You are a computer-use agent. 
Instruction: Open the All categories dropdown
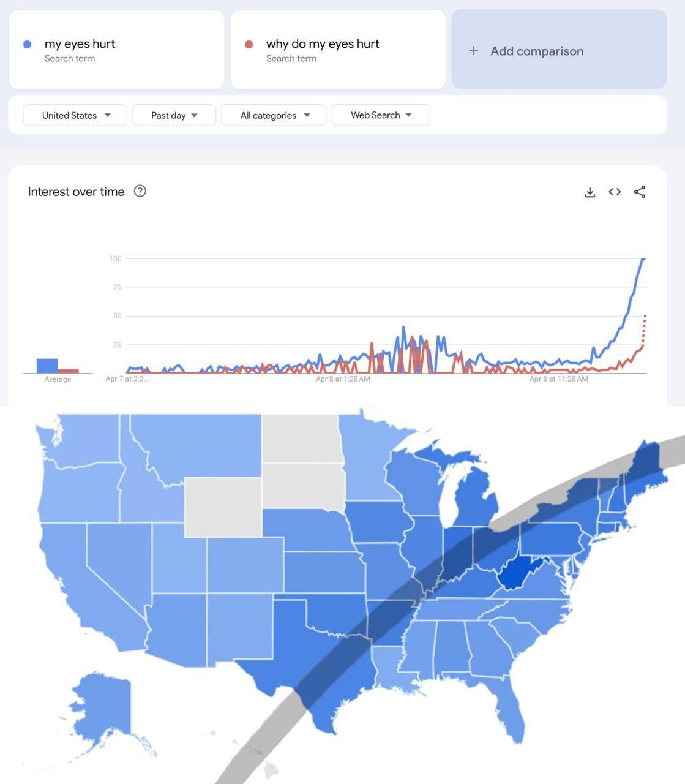click(274, 115)
